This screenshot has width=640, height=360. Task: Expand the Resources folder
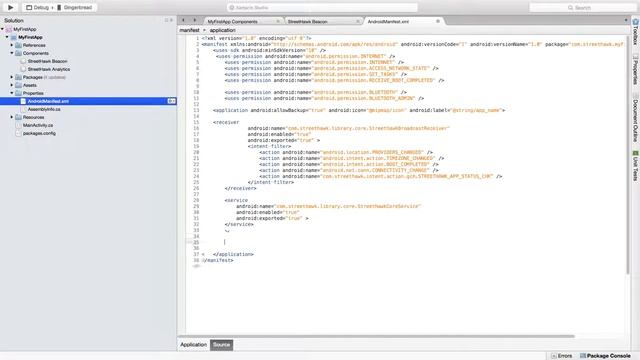(x=12, y=117)
